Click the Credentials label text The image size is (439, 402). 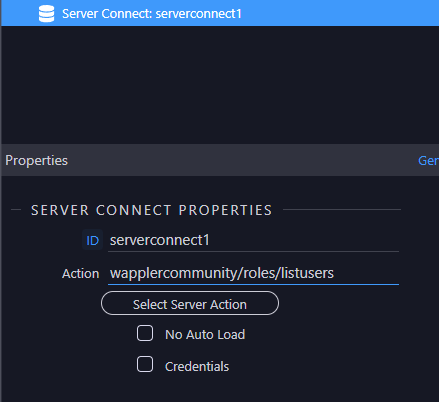click(197, 366)
